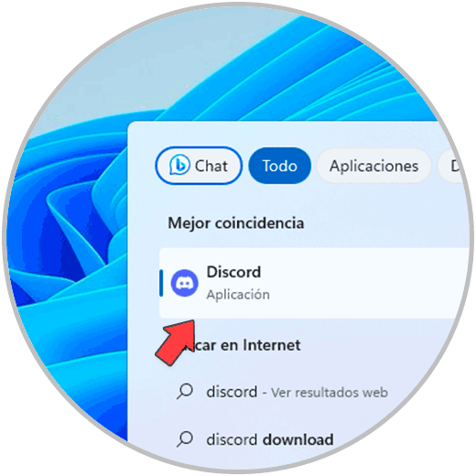Click the Ver resultados web text
476x476 pixels.
tap(330, 393)
